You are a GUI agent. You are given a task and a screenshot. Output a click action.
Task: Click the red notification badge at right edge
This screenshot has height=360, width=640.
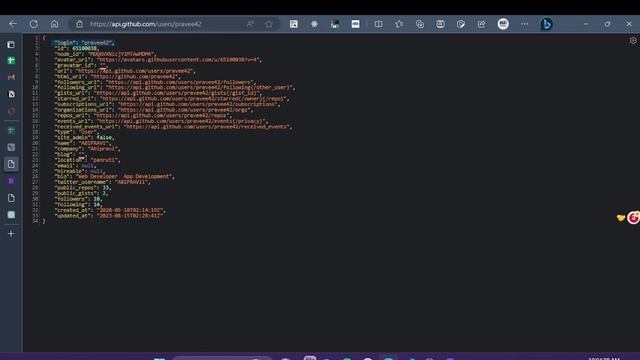click(633, 218)
